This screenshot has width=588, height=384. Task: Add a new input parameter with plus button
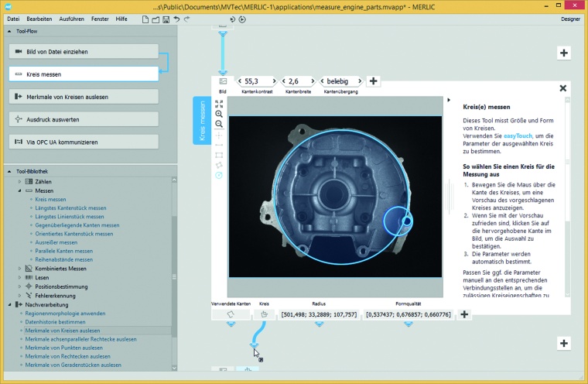pyautogui.click(x=373, y=81)
